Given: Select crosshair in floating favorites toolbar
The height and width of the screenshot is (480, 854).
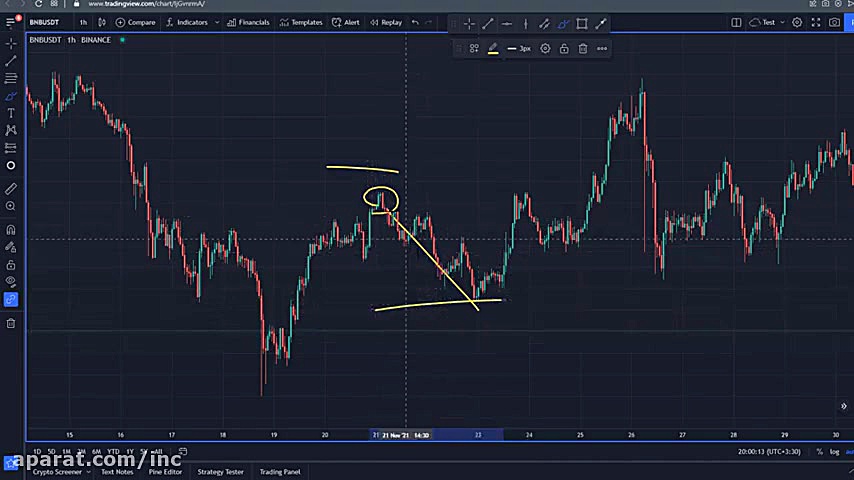Looking at the screenshot, I should 469,24.
